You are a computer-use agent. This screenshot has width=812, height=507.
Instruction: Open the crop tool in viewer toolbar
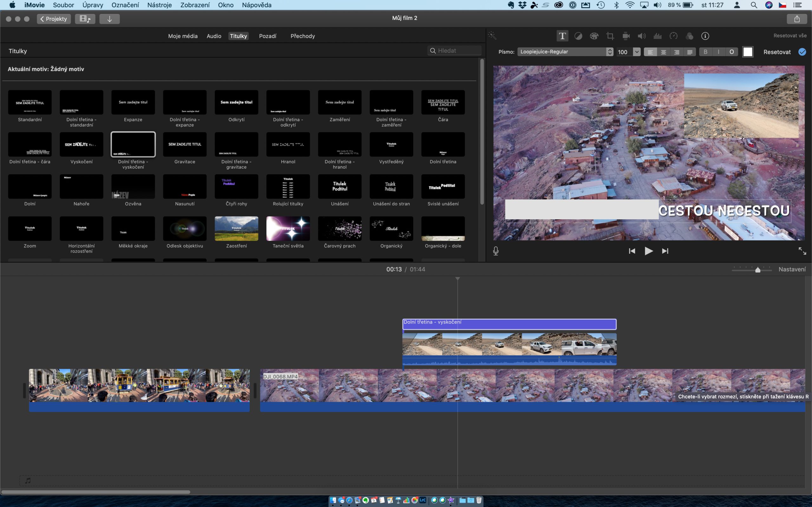[610, 36]
